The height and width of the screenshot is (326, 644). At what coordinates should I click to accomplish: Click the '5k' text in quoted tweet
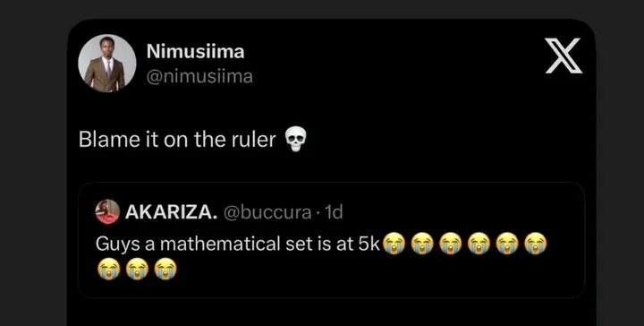tap(370, 244)
